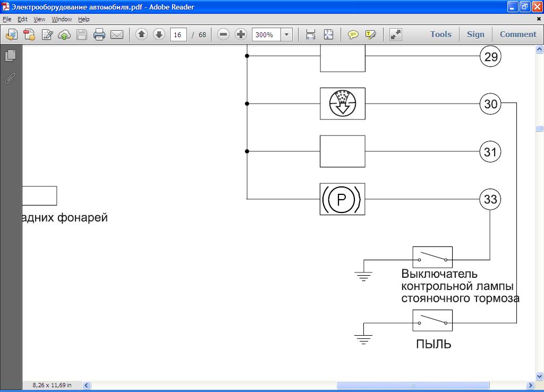544x392 pixels.
Task: Click the sign or fill document icon
Action: (47, 35)
